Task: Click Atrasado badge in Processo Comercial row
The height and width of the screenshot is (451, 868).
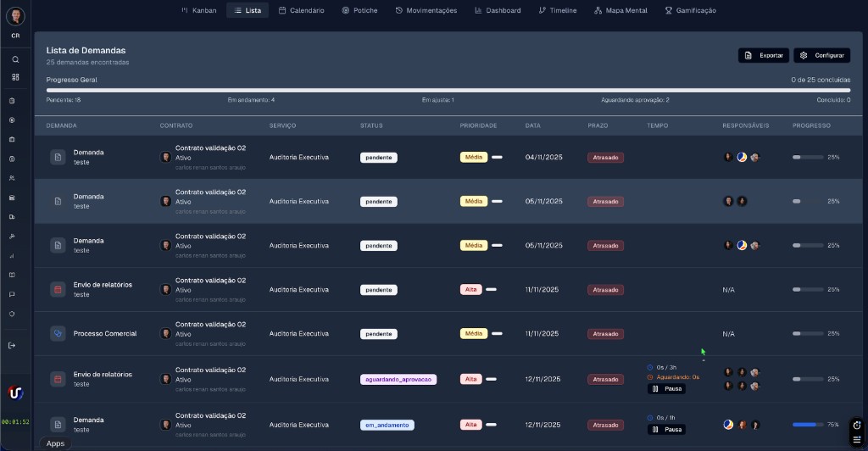Action: tap(605, 334)
